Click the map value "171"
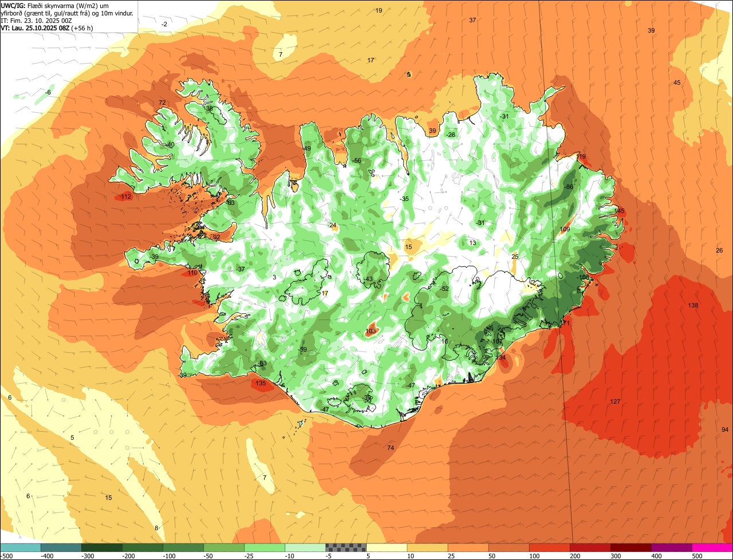The height and width of the screenshot is (560, 733). click(565, 323)
